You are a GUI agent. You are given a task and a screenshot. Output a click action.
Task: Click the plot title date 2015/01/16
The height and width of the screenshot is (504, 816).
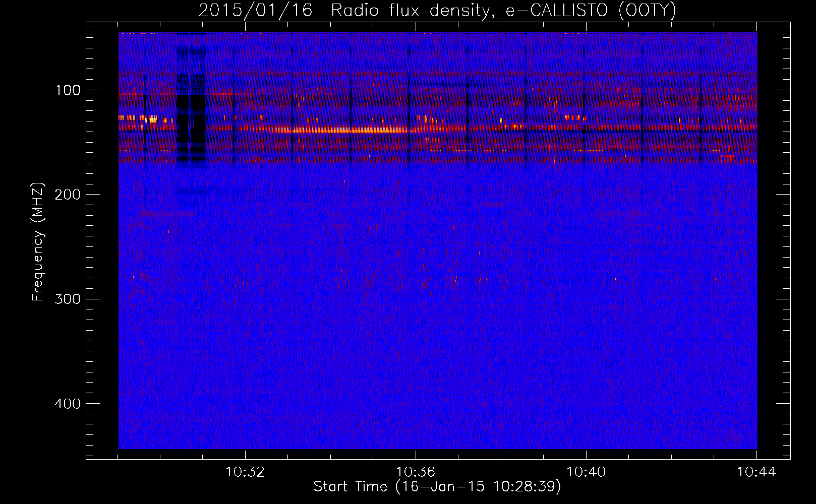255,11
